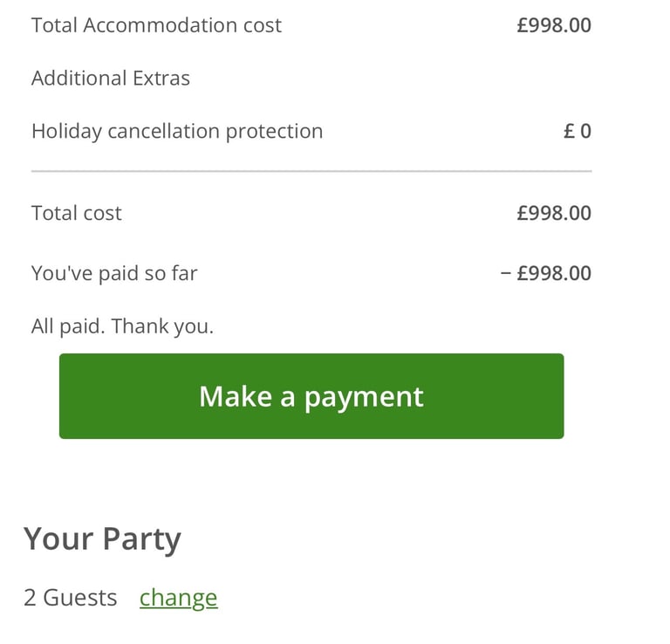Click the Total cost £998.00 amount
The image size is (670, 644).
click(554, 213)
